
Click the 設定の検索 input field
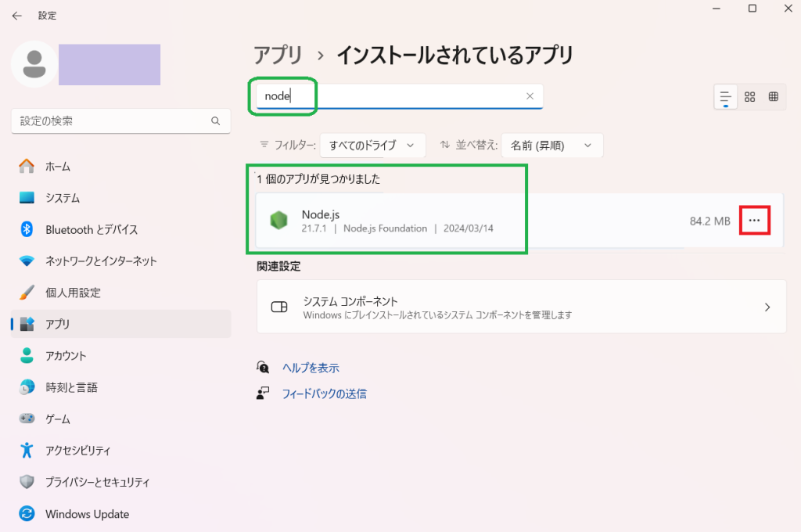tap(110, 121)
